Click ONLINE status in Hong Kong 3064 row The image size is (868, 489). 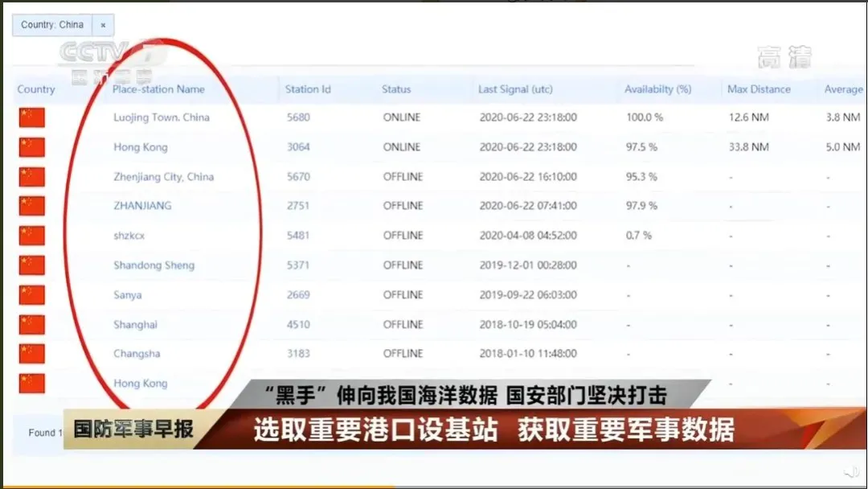tap(402, 147)
